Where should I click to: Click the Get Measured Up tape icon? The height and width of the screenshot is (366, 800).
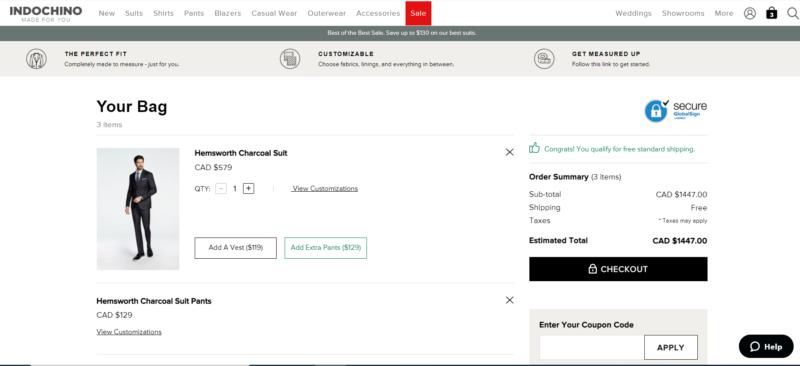(x=544, y=59)
